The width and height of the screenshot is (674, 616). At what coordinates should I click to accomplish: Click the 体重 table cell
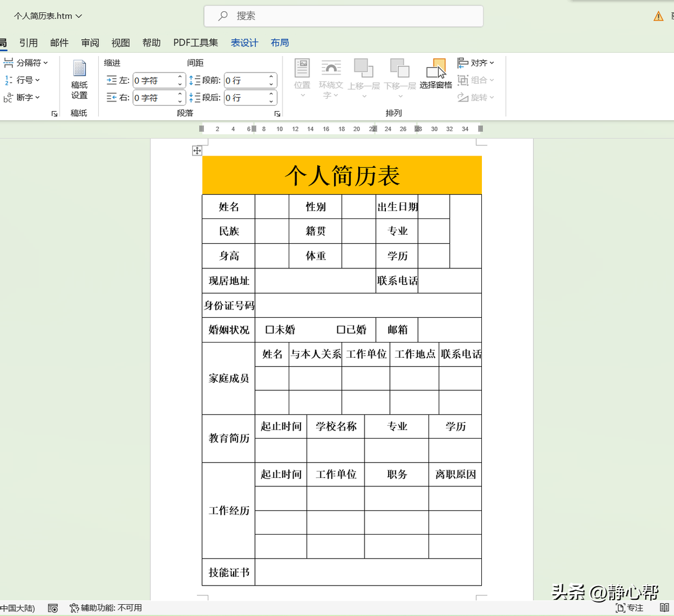tap(316, 255)
